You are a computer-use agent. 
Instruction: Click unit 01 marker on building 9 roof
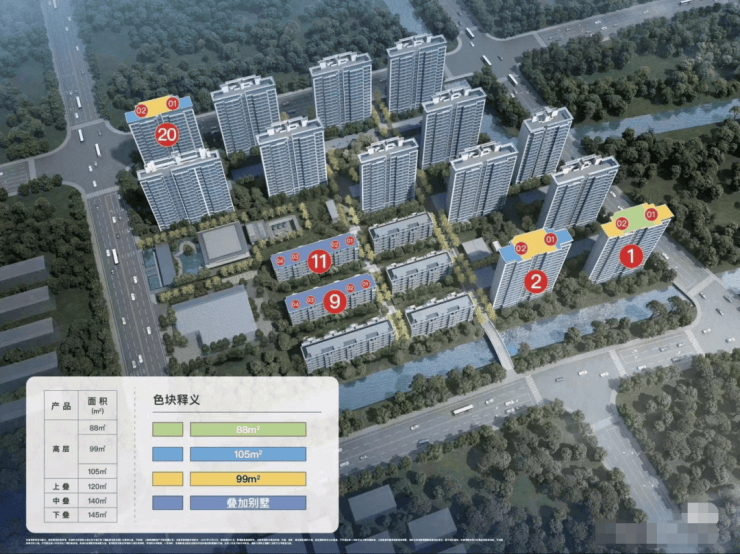(365, 284)
